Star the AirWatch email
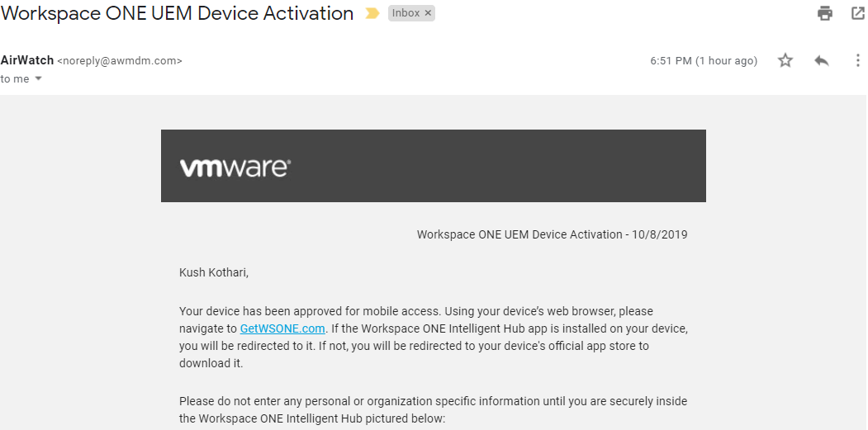868x430 pixels. pos(785,60)
